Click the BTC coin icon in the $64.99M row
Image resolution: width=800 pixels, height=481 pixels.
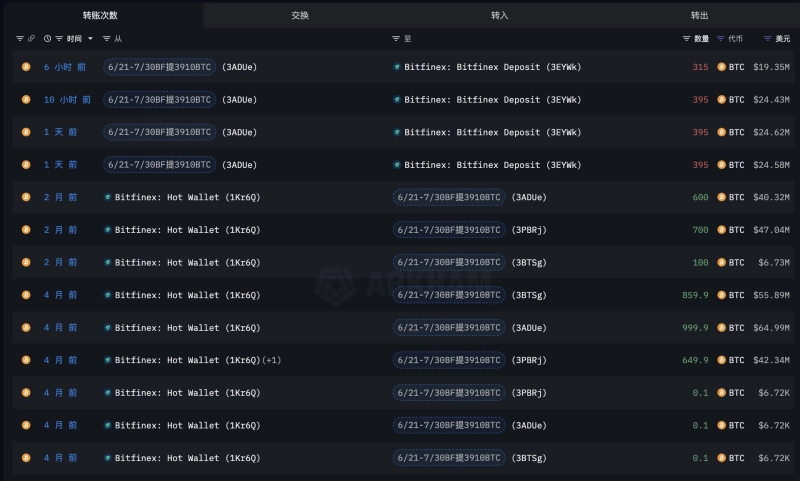click(x=721, y=328)
